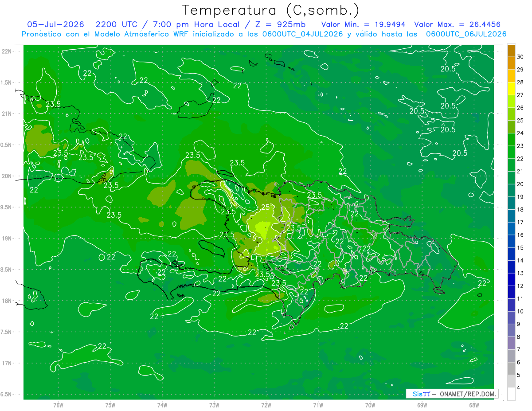Viewport: 532px width, 411px height.
Task: Click color bar swatch between 29 and 30
Action: pos(511,63)
